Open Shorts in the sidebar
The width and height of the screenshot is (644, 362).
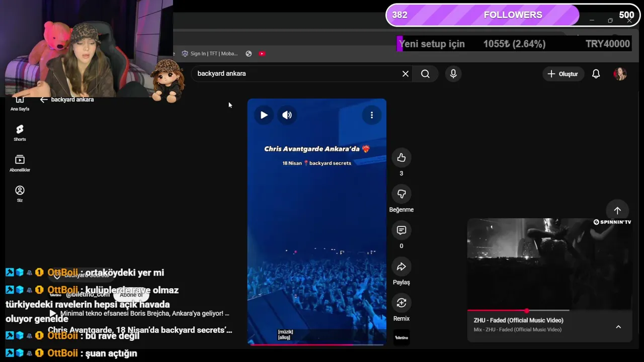(20, 133)
